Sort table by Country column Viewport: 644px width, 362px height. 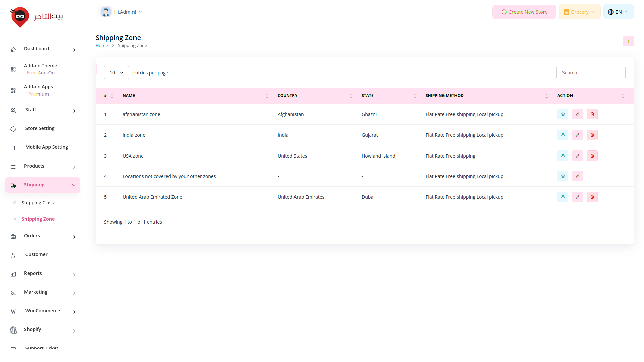click(x=287, y=96)
